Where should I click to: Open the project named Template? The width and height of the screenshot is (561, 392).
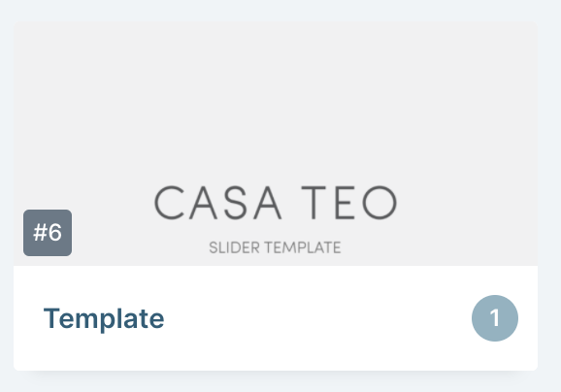[x=104, y=318]
